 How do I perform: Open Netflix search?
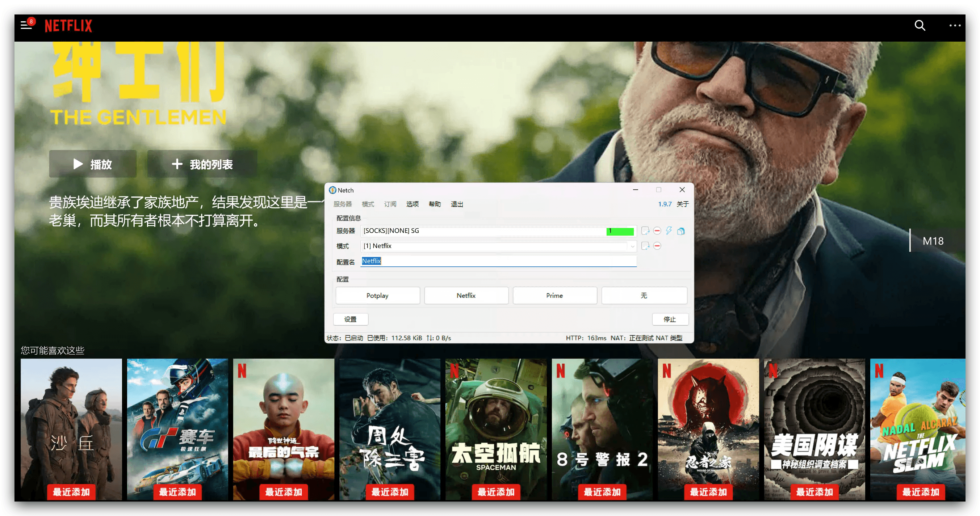pos(920,25)
